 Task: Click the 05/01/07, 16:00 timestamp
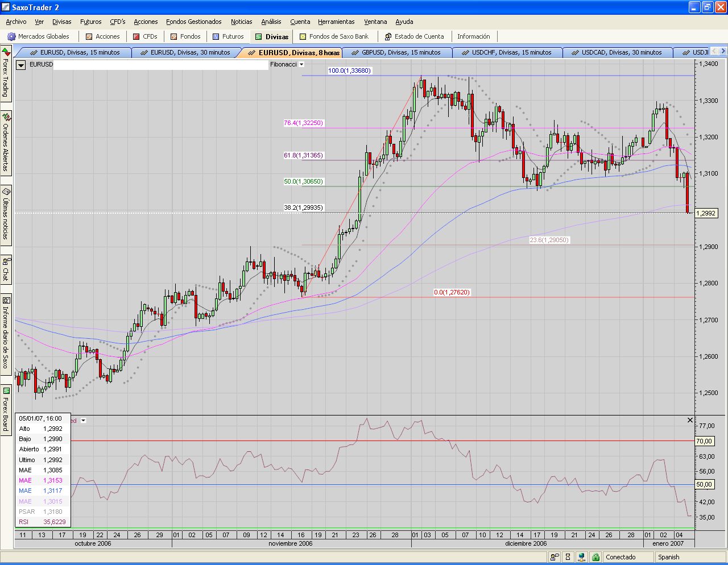pos(40,418)
